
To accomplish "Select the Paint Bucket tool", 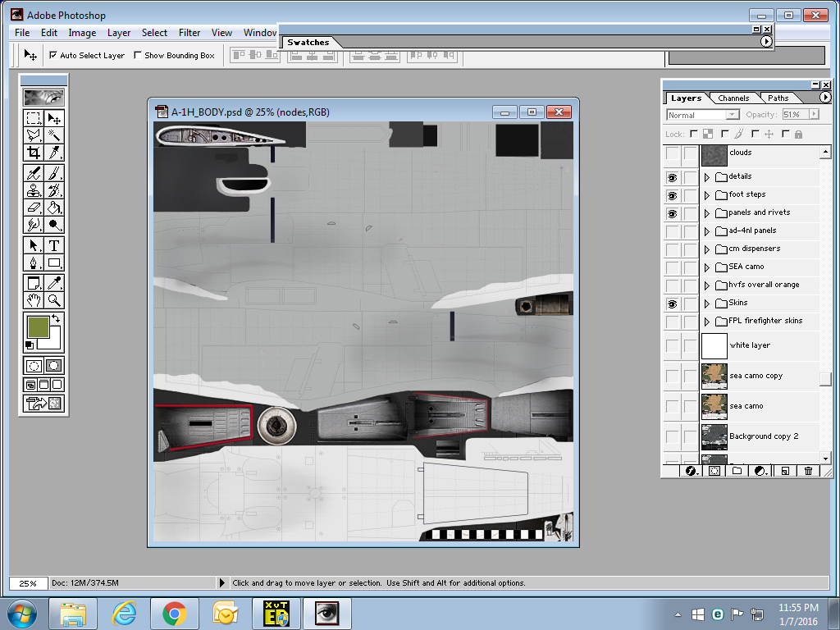I will [53, 208].
